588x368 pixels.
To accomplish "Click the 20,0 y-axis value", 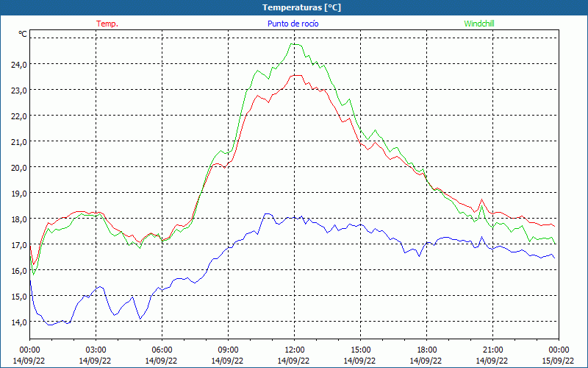I will (19, 168).
